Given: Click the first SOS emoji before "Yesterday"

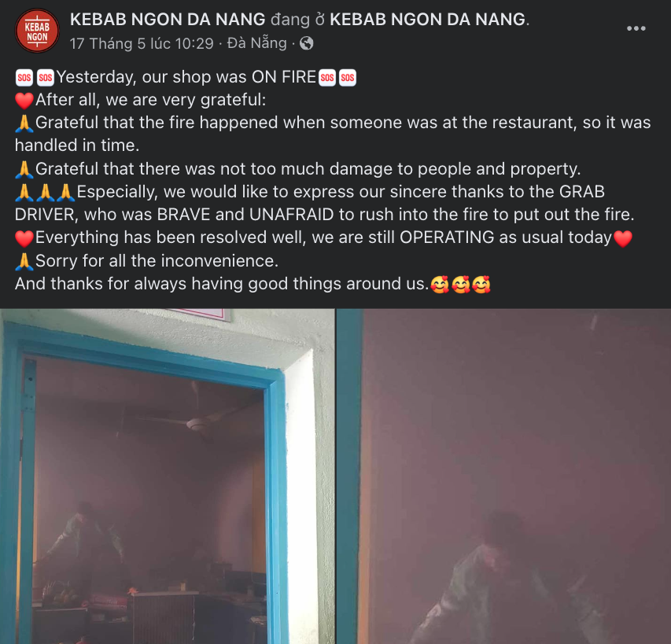Looking at the screenshot, I should click(x=24, y=78).
